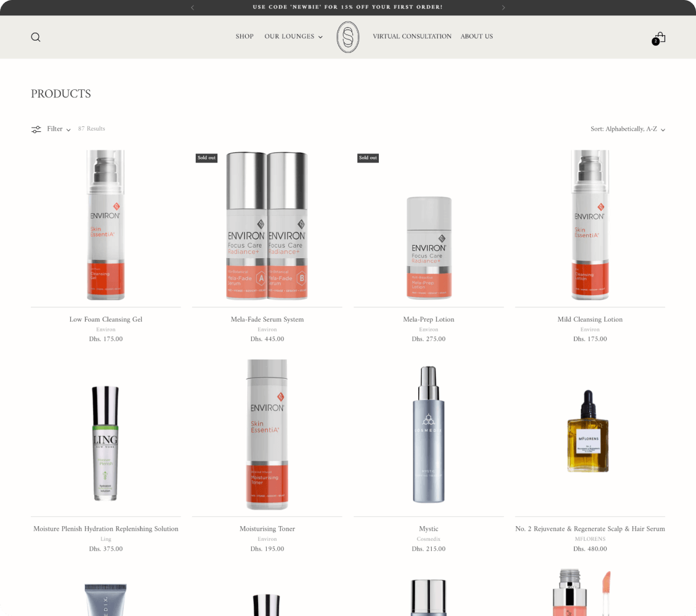
Task: Click the circular S logo
Action: point(347,37)
